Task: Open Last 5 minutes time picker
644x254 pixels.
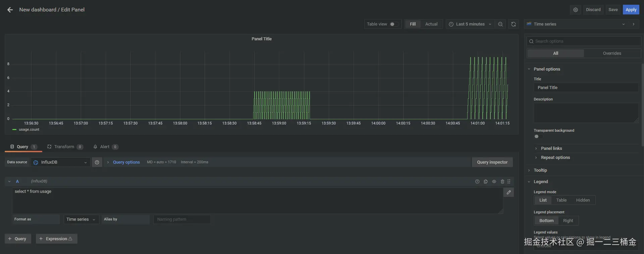Action: point(470,24)
